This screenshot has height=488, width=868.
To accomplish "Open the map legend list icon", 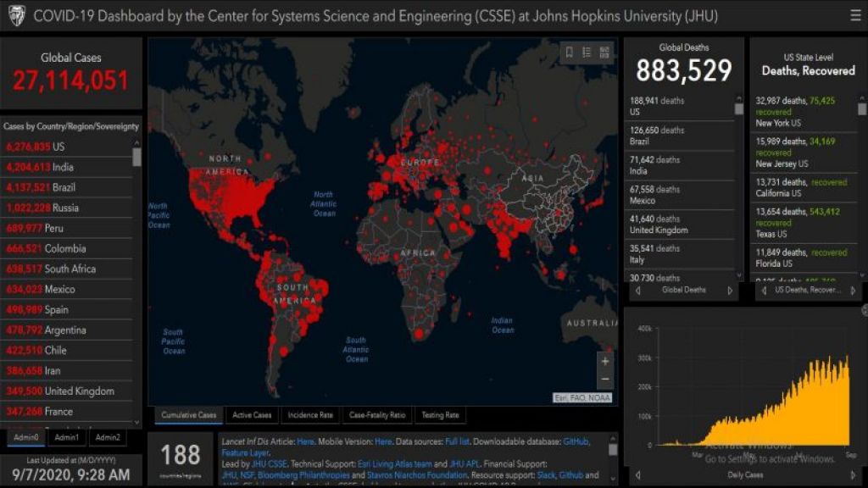I will [x=587, y=53].
